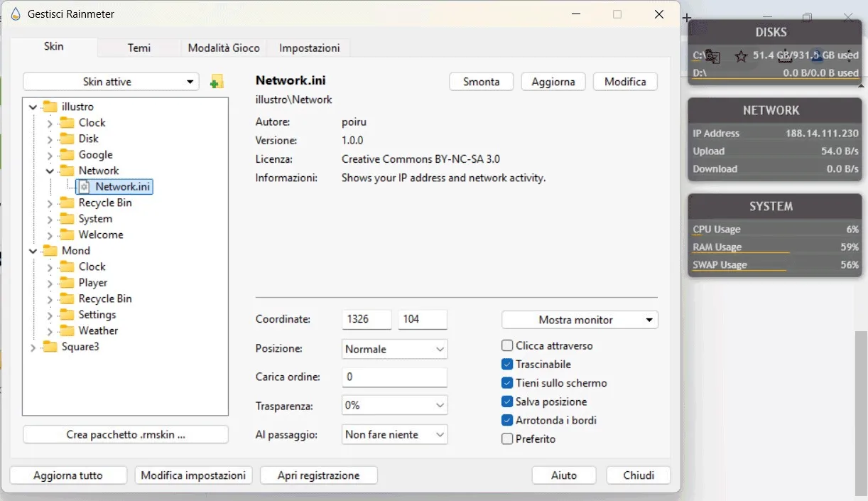
Task: Click the Player folder icon
Action: 67,283
